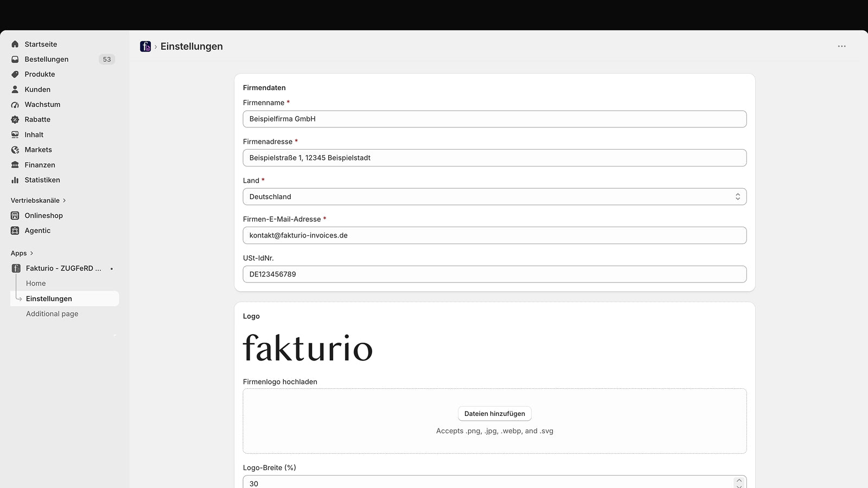Click the Bestellungen inbox icon
Screen dimensions: 868x488
[15, 60]
